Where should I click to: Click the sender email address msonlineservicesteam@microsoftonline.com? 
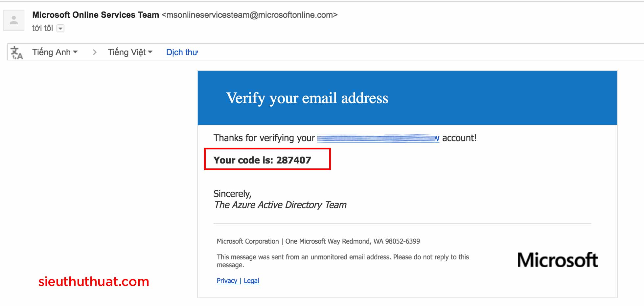(250, 15)
